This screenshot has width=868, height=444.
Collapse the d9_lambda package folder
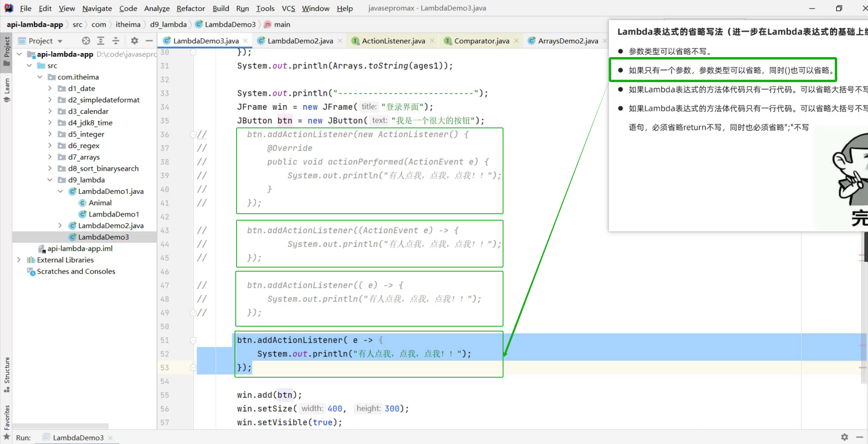coord(50,180)
